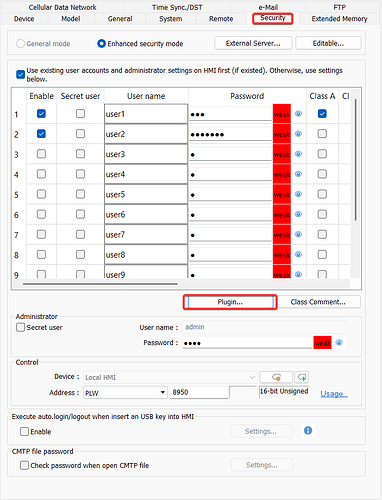The image size is (382, 500).
Task: Reveal user1 password with eye icon
Action: (x=298, y=114)
